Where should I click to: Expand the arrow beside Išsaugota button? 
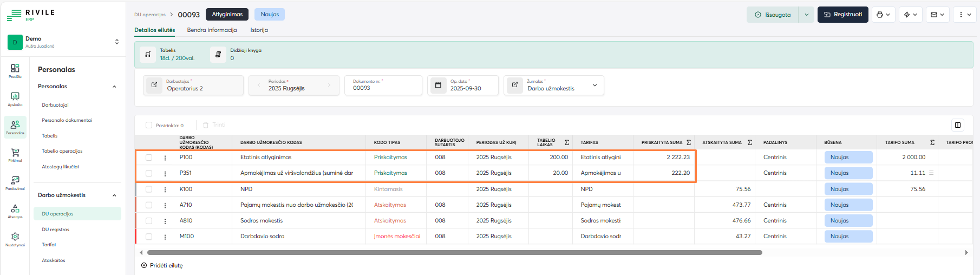[x=806, y=15]
